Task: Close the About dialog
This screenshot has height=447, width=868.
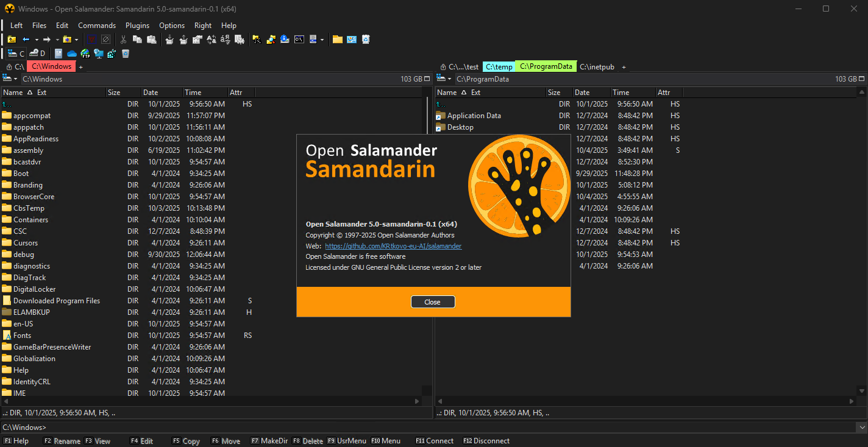Action: 433,302
